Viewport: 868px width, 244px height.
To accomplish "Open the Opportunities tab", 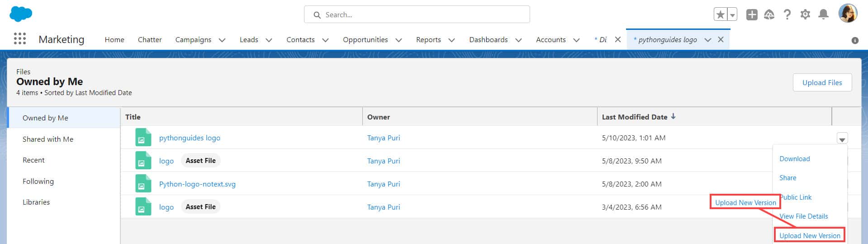I will coord(365,39).
